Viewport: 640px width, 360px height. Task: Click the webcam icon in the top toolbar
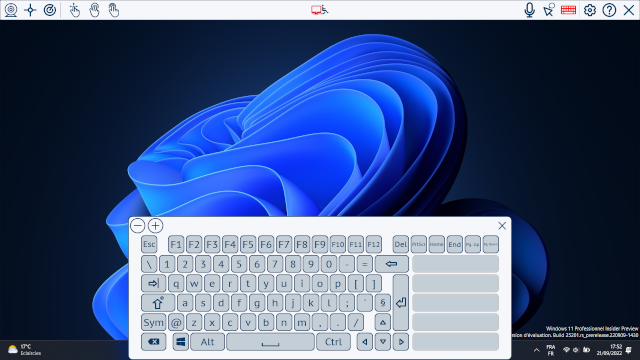click(x=11, y=10)
